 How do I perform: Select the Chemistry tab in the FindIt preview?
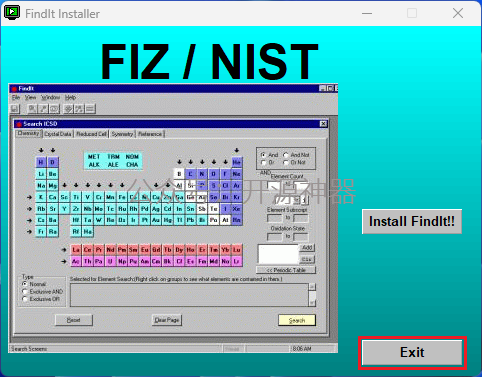click(29, 133)
